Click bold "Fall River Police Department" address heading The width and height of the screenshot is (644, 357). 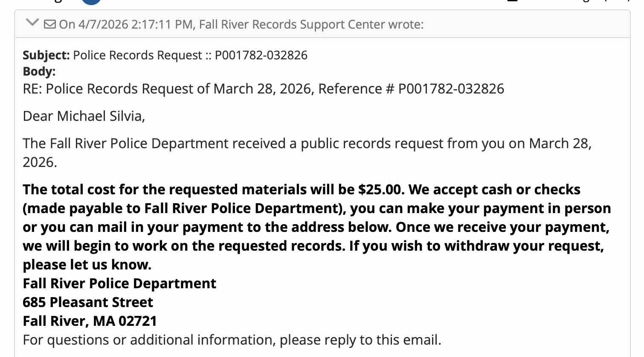pos(119,284)
